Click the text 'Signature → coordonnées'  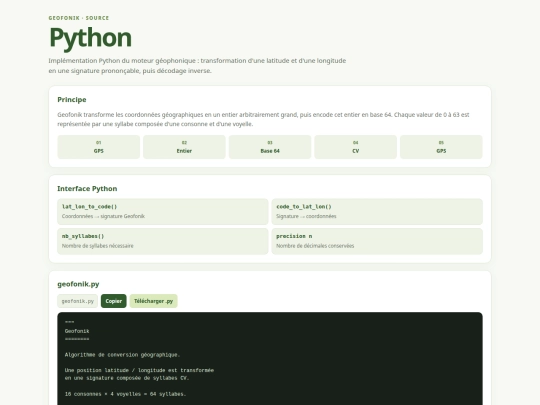click(306, 216)
